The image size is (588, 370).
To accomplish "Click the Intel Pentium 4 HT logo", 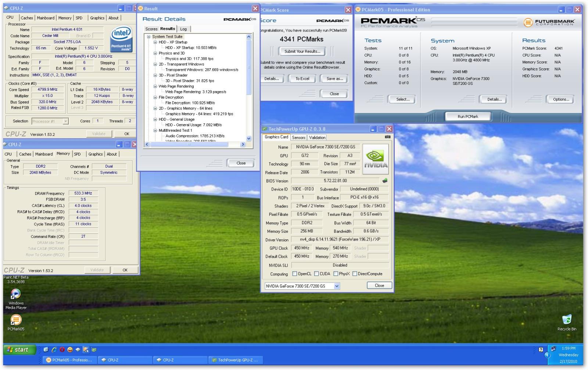I will 121,39.
